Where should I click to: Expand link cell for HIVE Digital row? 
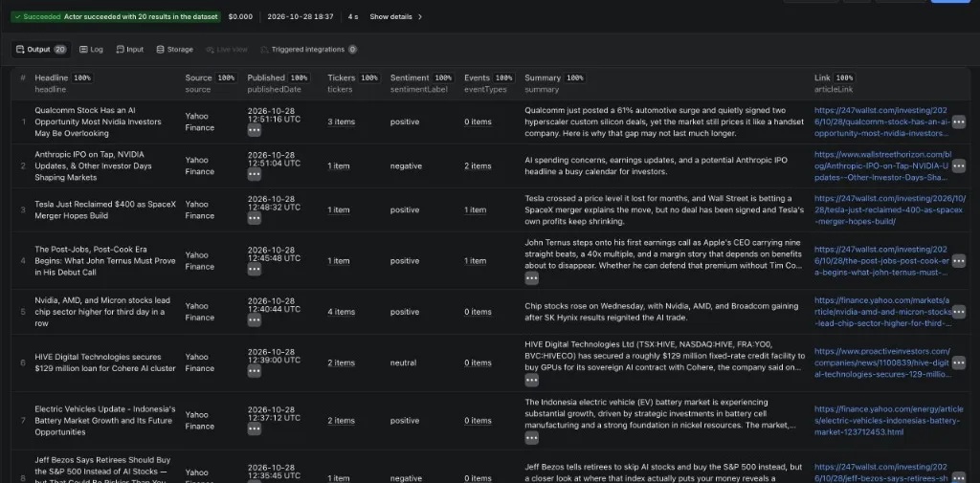[x=958, y=362]
